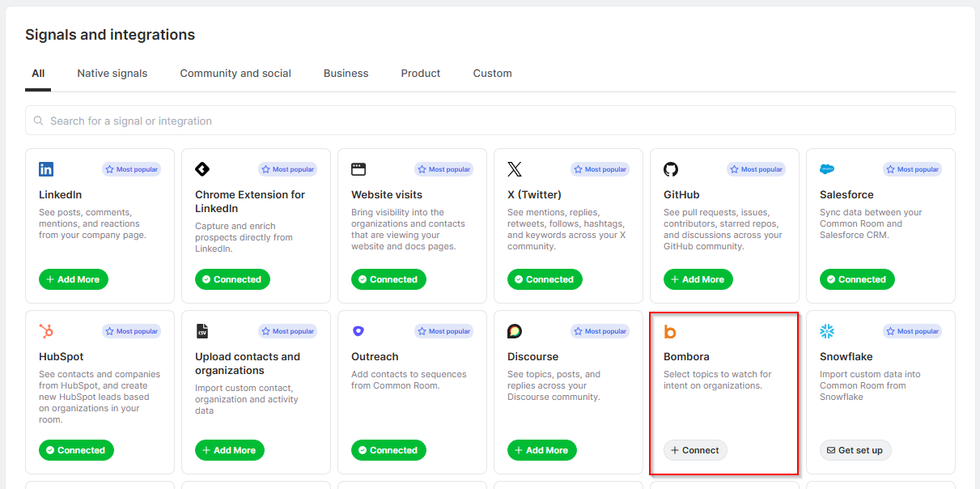Click Connected button on Website visits card

(388, 279)
